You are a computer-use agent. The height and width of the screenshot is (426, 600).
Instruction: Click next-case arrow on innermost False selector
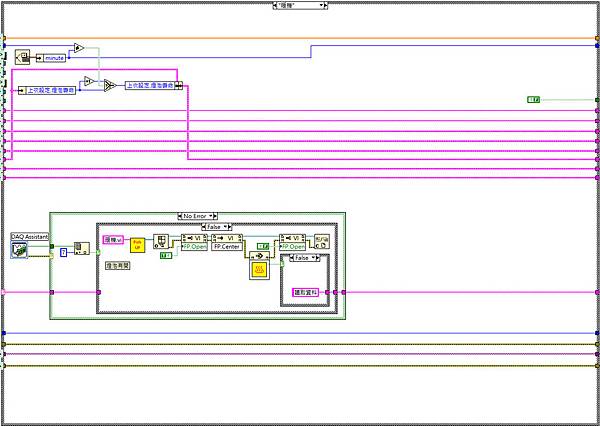[x=318, y=258]
